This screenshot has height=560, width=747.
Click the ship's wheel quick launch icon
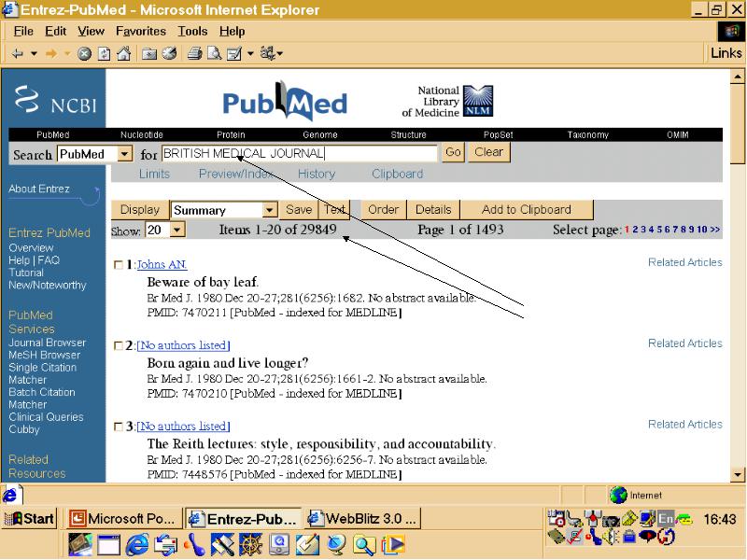(251, 545)
